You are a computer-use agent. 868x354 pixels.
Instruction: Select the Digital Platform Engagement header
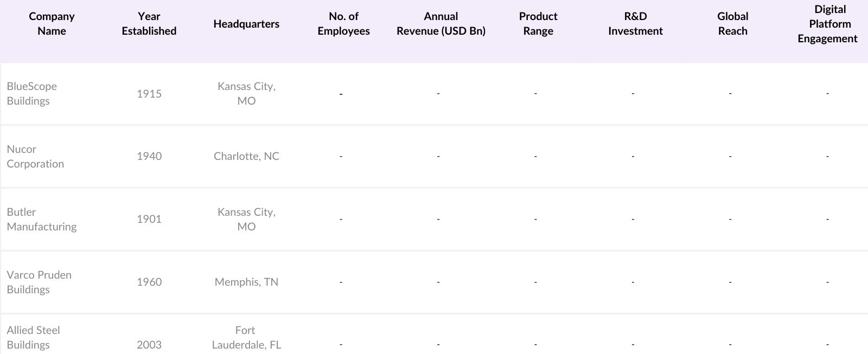coord(827,24)
